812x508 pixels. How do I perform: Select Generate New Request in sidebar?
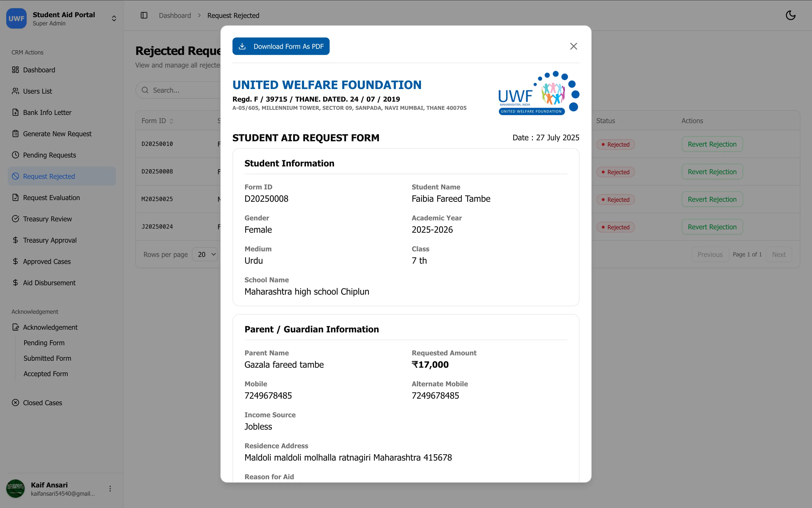pyautogui.click(x=62, y=134)
